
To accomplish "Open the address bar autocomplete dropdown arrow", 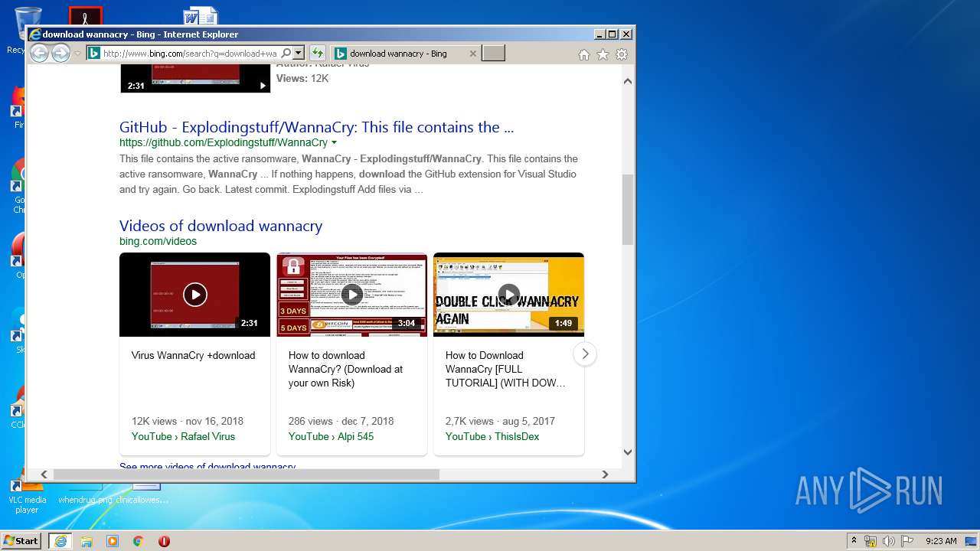I will tap(299, 53).
